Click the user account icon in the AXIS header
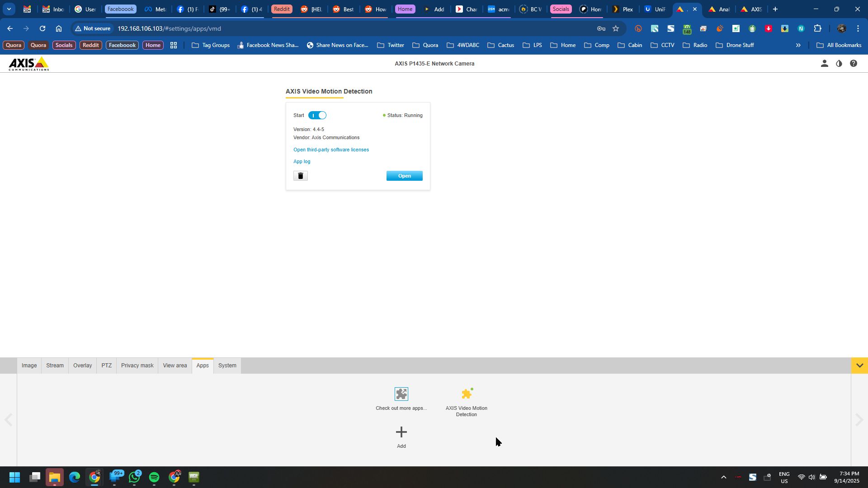The width and height of the screenshot is (868, 488). [x=824, y=64]
